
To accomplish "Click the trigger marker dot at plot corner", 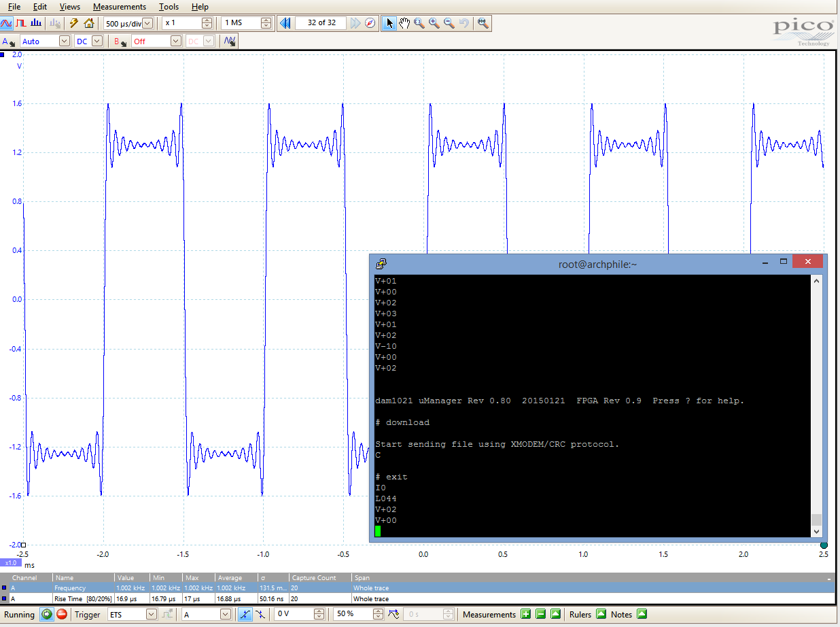I will point(824,545).
